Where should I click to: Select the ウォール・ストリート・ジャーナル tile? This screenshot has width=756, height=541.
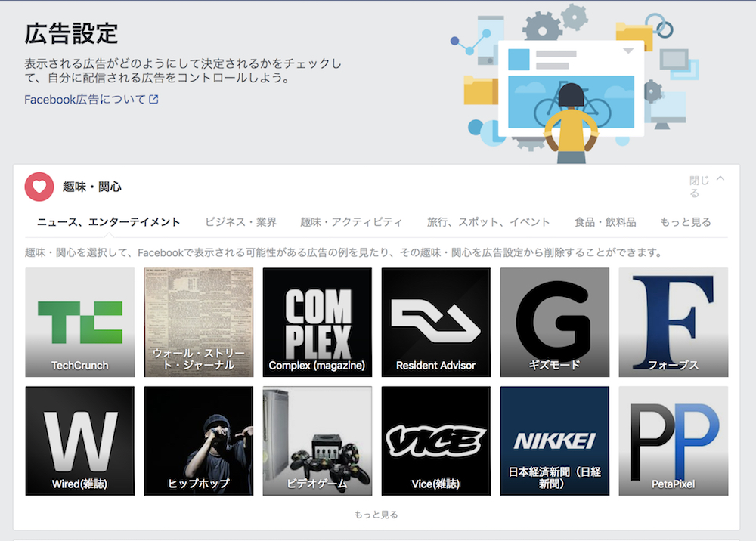[x=199, y=323]
